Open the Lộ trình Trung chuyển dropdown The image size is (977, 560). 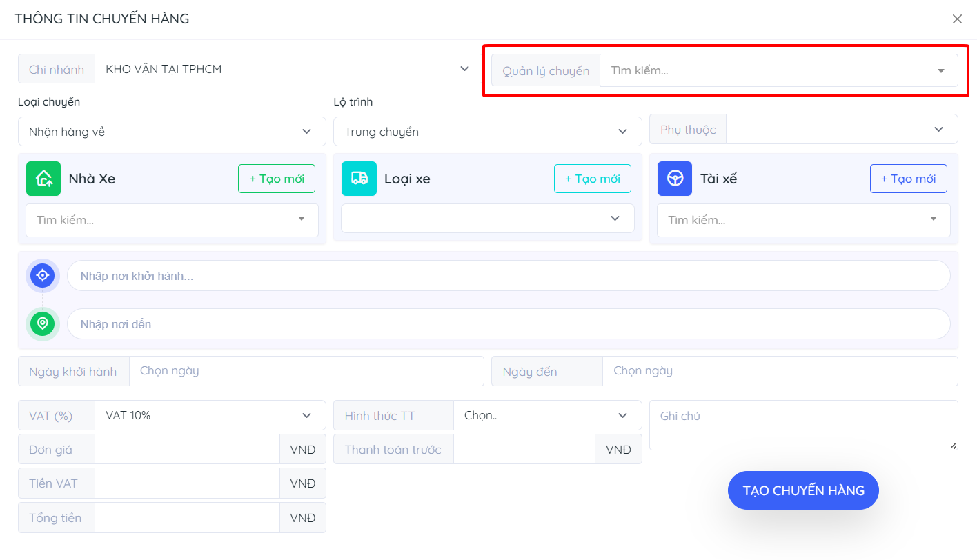tap(487, 132)
